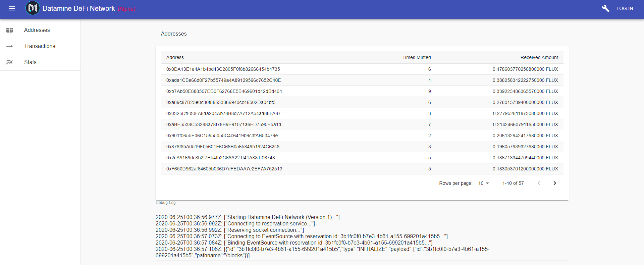Click the Stats chart icon
The height and width of the screenshot is (265, 644).
9,62
